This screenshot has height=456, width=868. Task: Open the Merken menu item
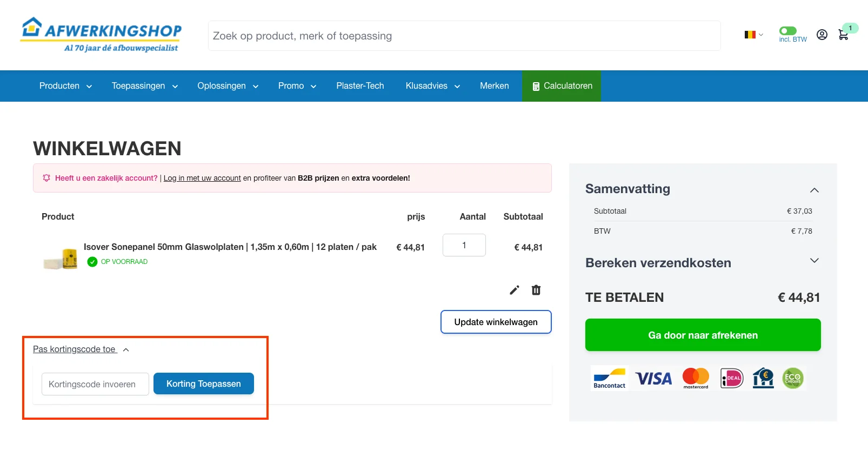coord(495,86)
